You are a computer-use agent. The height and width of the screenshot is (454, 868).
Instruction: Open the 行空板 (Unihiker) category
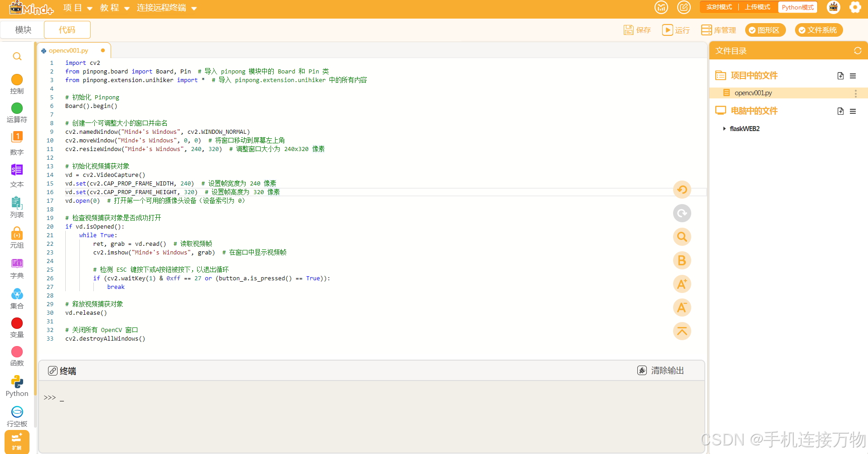pos(17,417)
